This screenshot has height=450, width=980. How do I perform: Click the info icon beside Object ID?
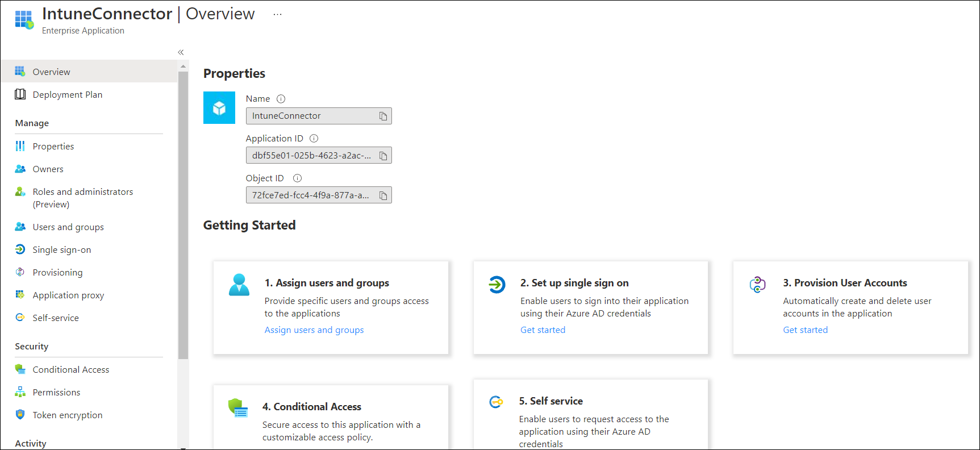pyautogui.click(x=297, y=178)
